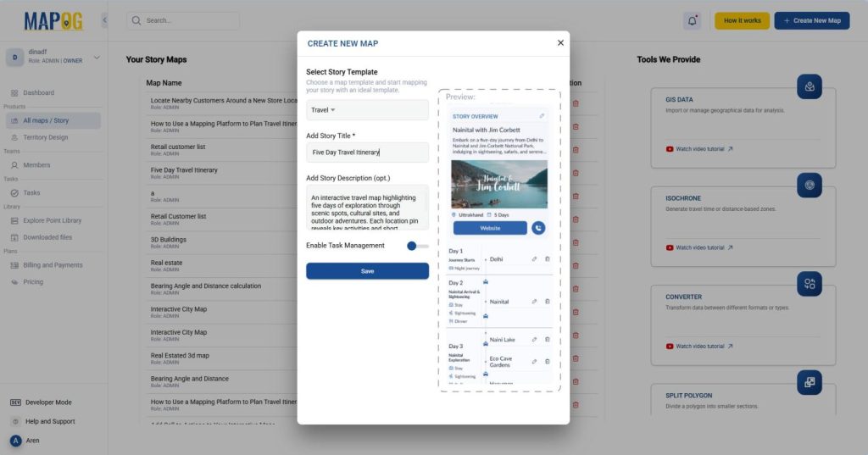Click the Nainital & Jim Corbett preview image
Viewport: 868px width, 455px height.
[498, 185]
